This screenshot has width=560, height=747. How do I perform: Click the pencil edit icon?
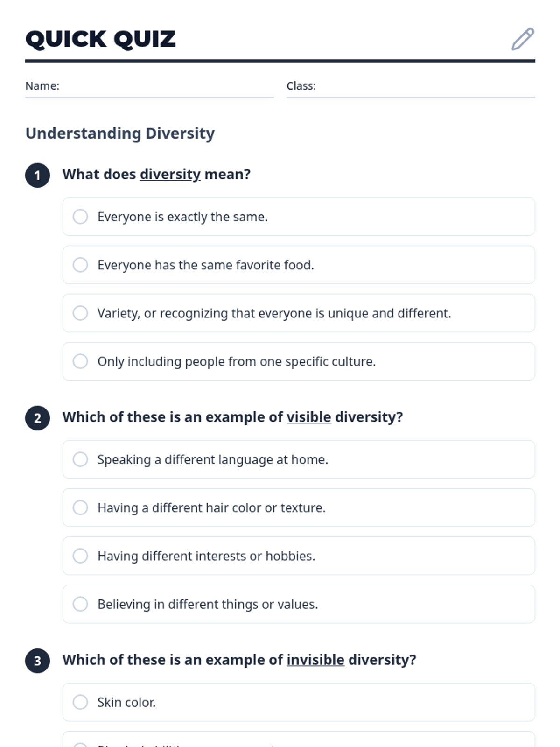[523, 39]
